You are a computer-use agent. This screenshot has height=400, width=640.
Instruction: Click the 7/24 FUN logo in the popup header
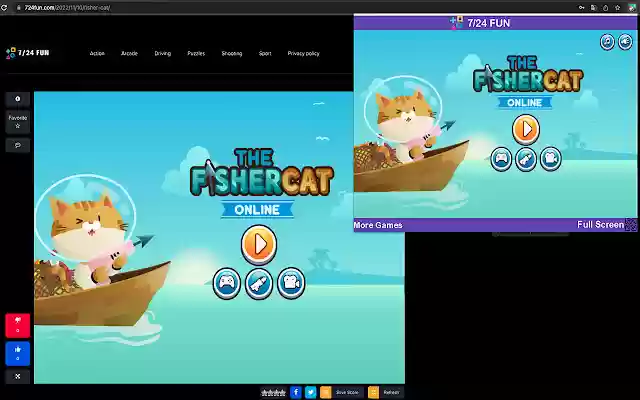(x=480, y=23)
